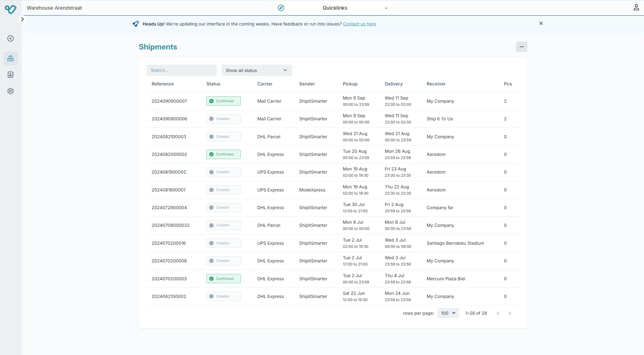The width and height of the screenshot is (644, 355).
Task: Click Created badge of shipment 2024070200008
Action: [223, 261]
